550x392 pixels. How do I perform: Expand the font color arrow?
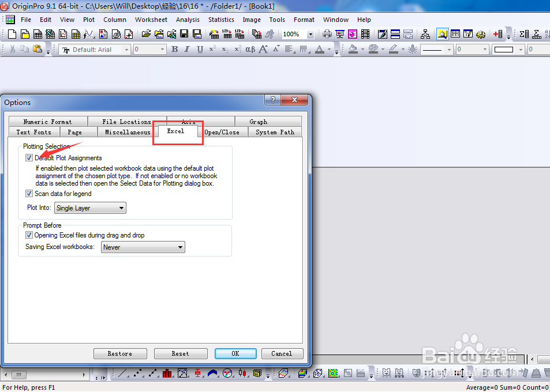click(x=329, y=50)
